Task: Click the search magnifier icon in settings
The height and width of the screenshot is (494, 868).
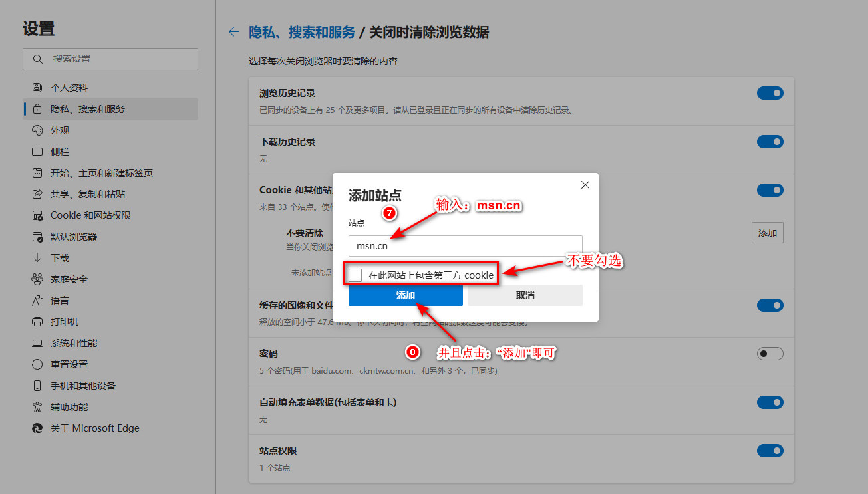Action: [x=37, y=59]
